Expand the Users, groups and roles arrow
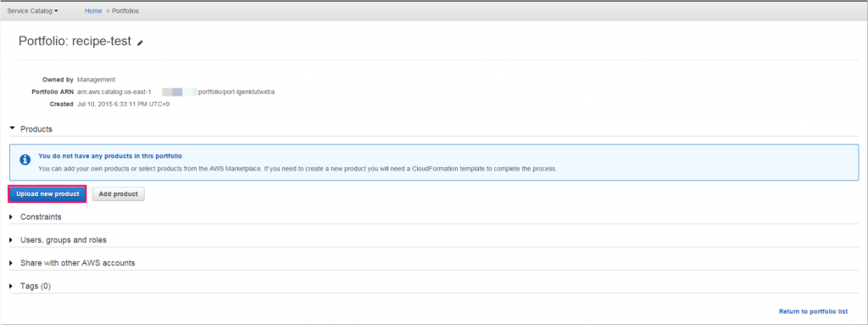Viewport: 868px width, 325px height. click(11, 240)
